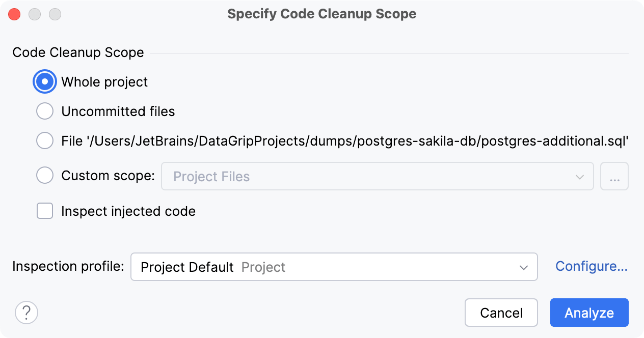Select the postgres-additional.sql file scope option
The height and width of the screenshot is (338, 644).
tap(44, 140)
